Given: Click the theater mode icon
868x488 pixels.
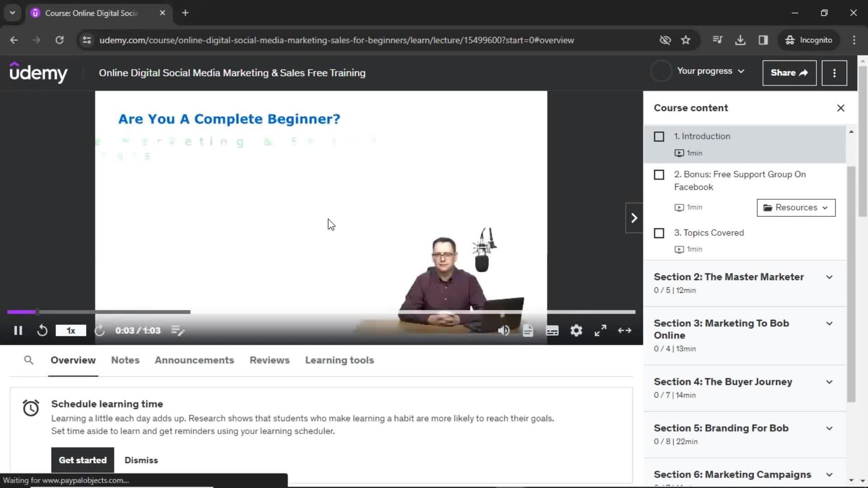Looking at the screenshot, I should pyautogui.click(x=625, y=331).
